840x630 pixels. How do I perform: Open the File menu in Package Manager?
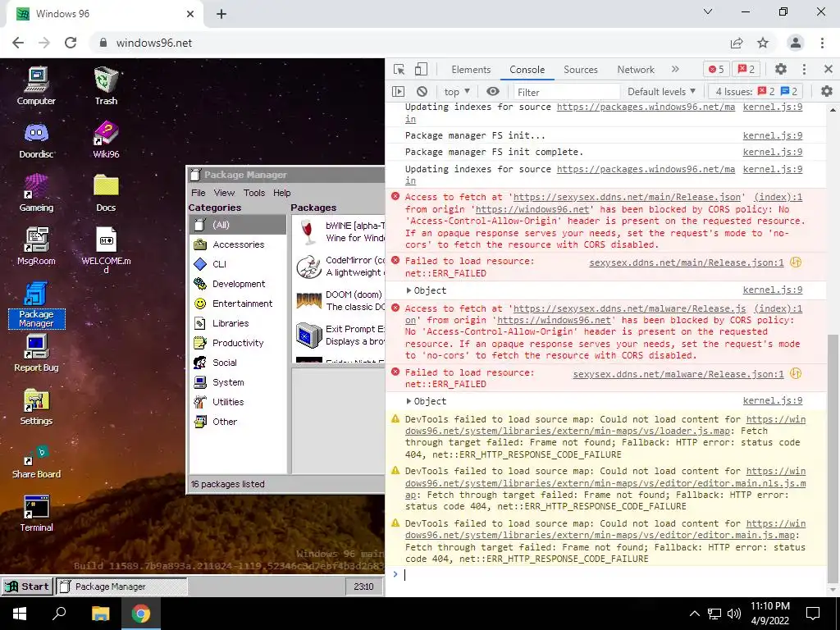click(199, 193)
